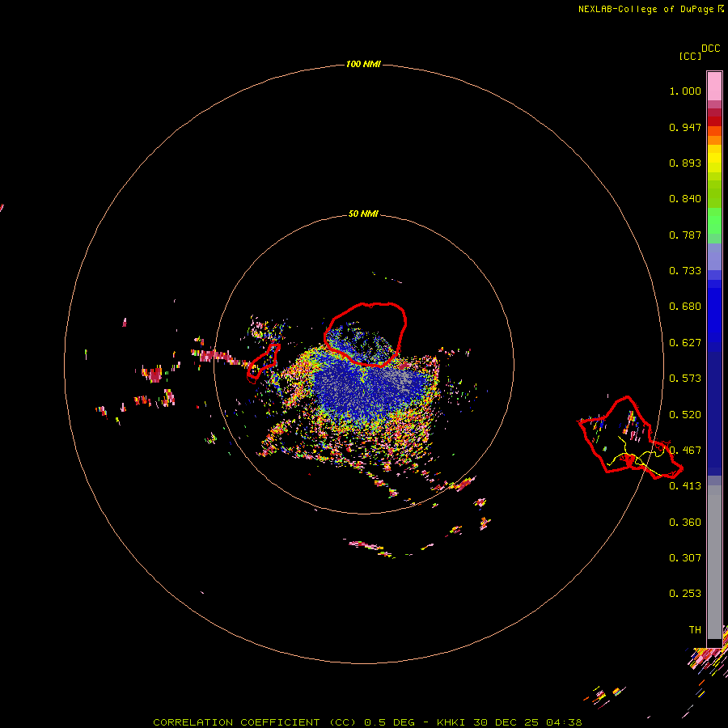Click the small red island outline west of center
The width and height of the screenshot is (728, 728).
(263, 363)
